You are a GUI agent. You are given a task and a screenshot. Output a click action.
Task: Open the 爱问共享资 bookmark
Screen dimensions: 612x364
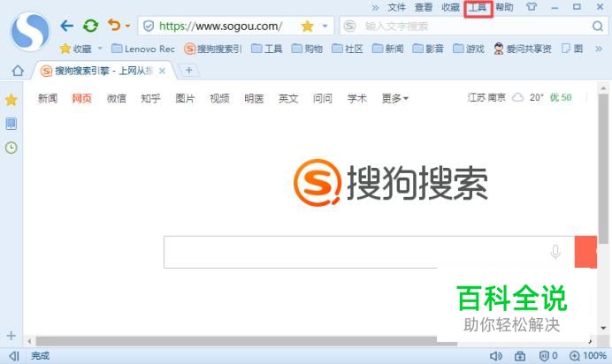pyautogui.click(x=522, y=49)
